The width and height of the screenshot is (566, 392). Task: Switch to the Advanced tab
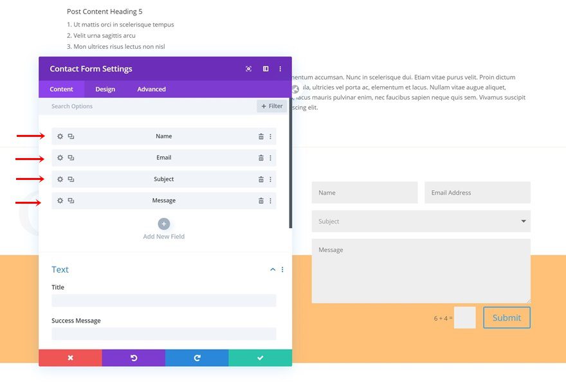tap(151, 89)
